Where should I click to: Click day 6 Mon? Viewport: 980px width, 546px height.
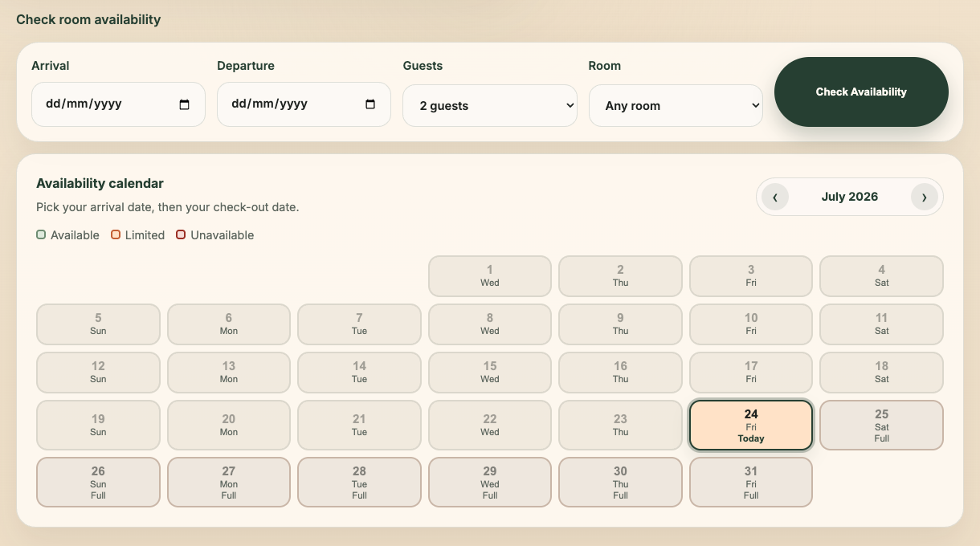point(229,324)
